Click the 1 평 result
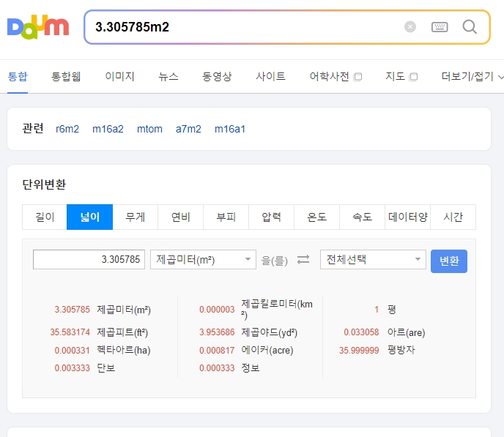The height and width of the screenshot is (437, 504). tap(385, 310)
